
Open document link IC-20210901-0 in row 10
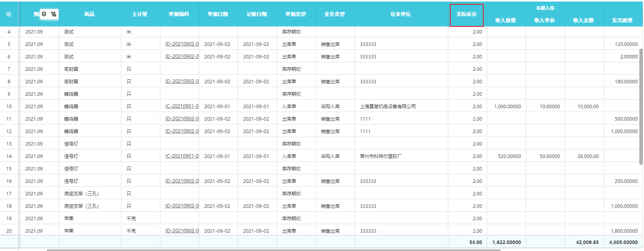[182, 106]
